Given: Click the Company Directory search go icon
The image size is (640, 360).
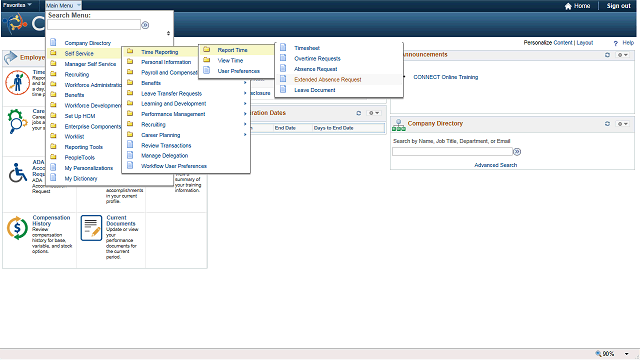Looking at the screenshot, I should tap(517, 152).
